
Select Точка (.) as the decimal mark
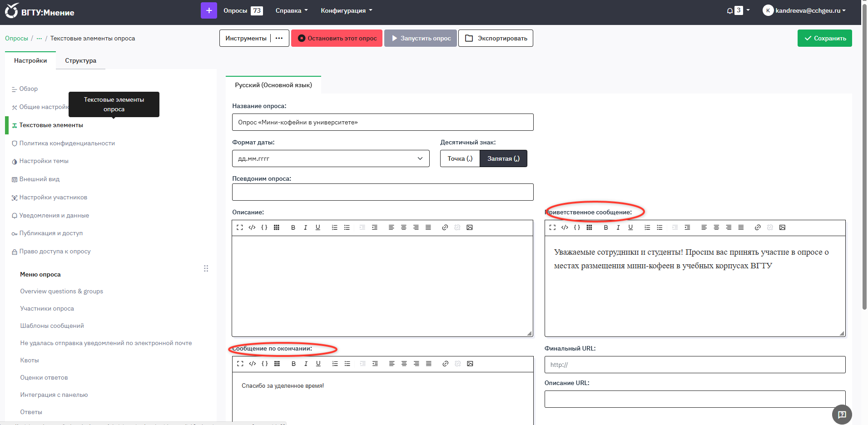point(460,158)
